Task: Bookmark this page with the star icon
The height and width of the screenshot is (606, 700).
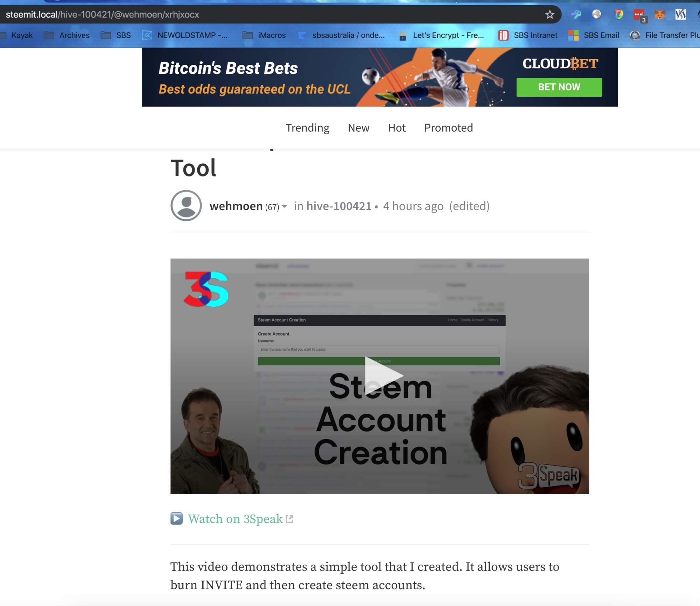Action: tap(549, 14)
